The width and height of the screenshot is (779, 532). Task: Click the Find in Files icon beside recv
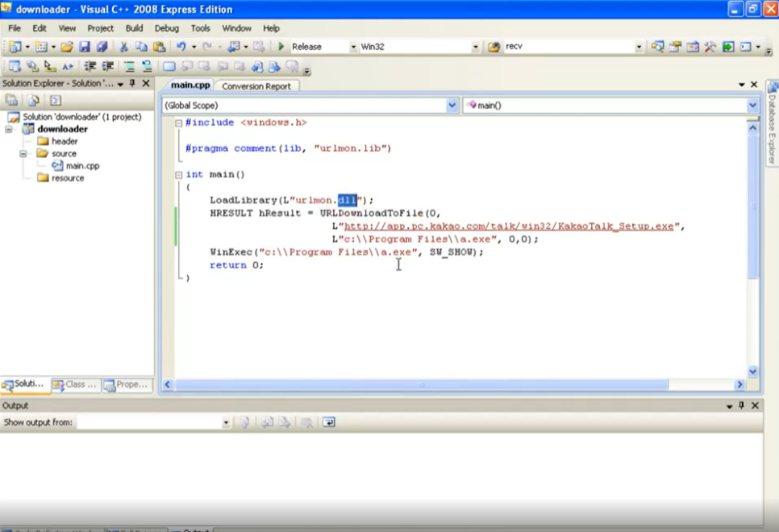tap(494, 47)
